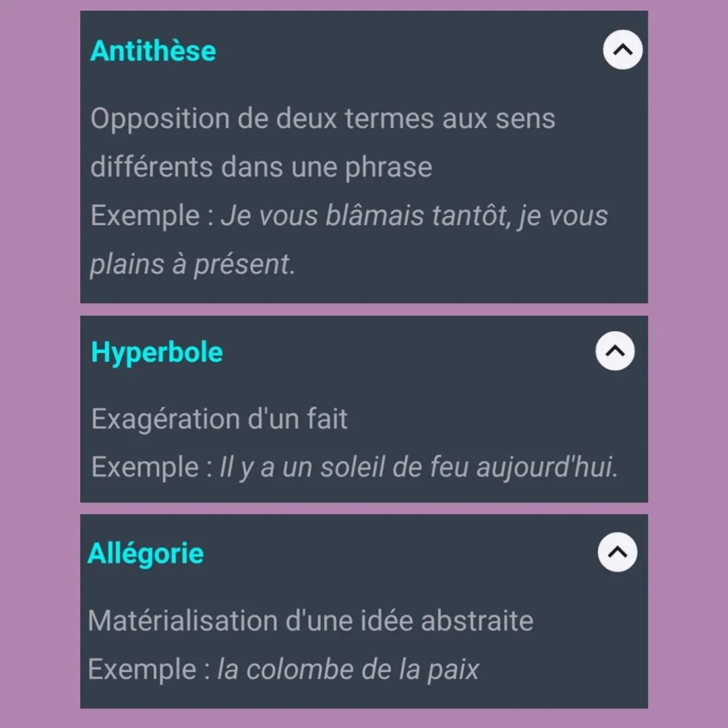Image resolution: width=728 pixels, height=728 pixels.
Task: Select the circular collapse icon on the middle card
Action: tap(615, 351)
